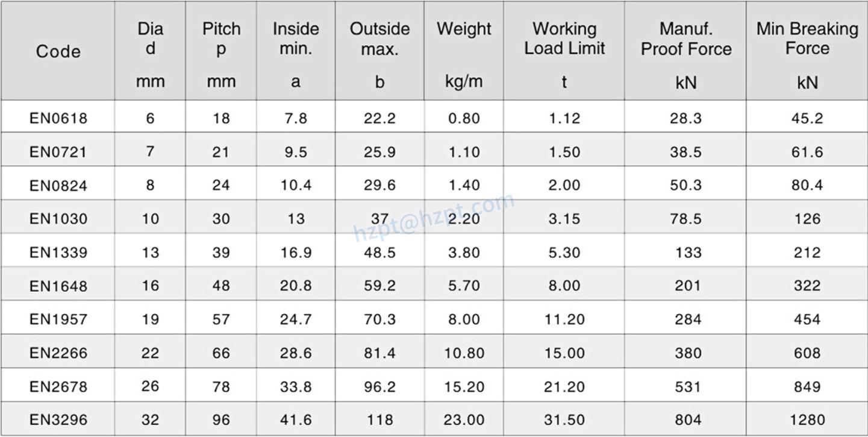
Task: Click the hzpt@hzpt.com watermark text
Action: click(434, 218)
